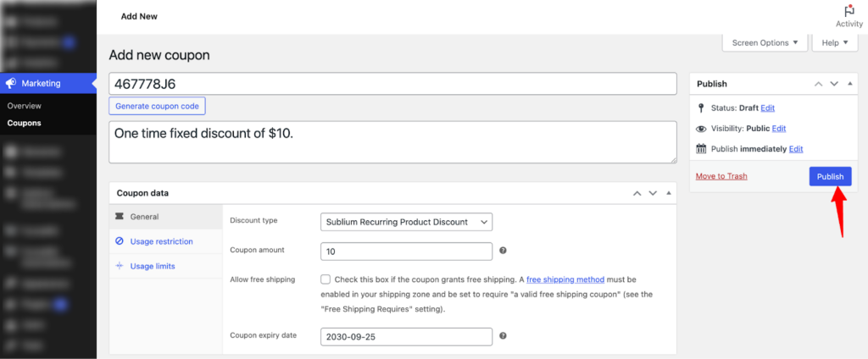The width and height of the screenshot is (868, 359).
Task: Expand the Screen Options dropdown
Action: point(764,43)
